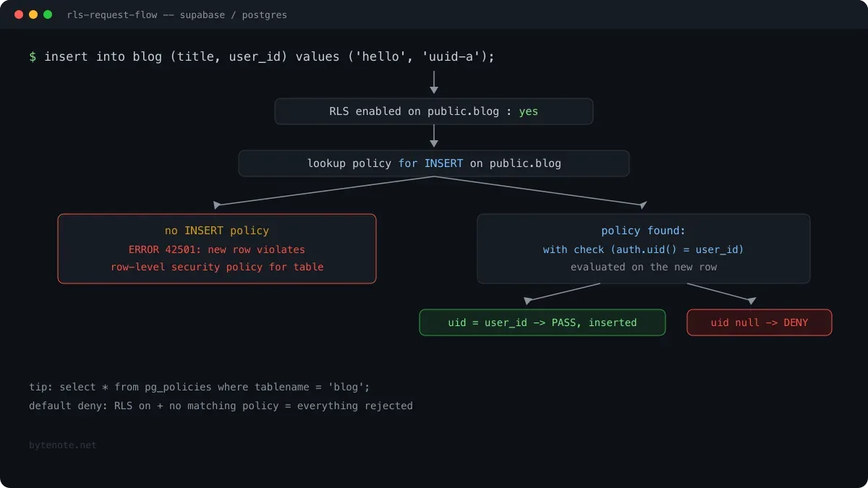
Task: Click the window title 'rls-request-flow -- supabase / postgres'
Action: (176, 15)
